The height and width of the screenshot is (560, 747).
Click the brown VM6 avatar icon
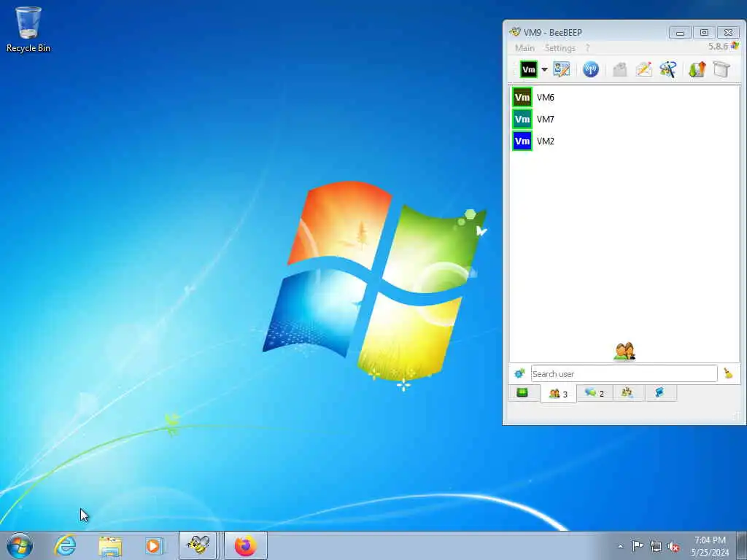point(522,97)
